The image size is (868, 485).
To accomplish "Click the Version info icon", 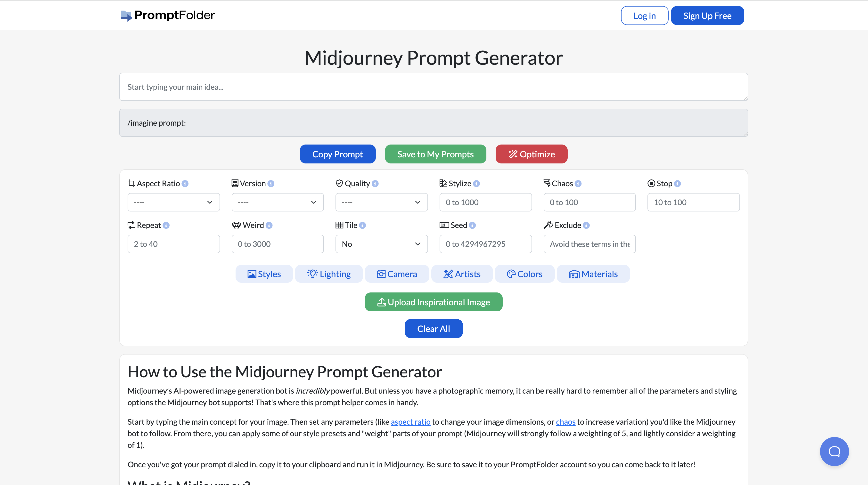I will (271, 184).
